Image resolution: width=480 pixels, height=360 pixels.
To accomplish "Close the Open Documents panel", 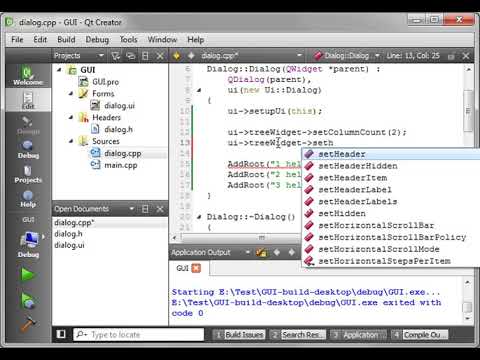I will click(160, 209).
